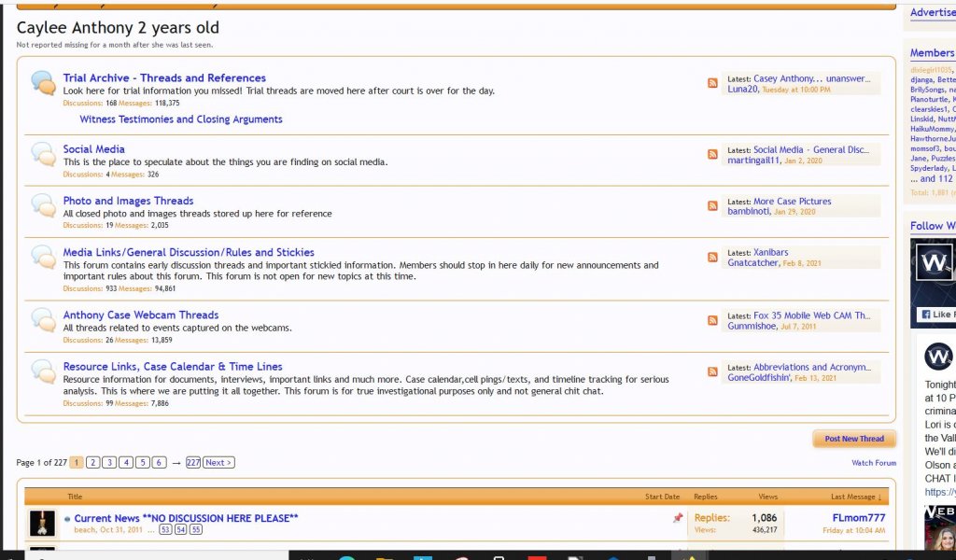Image resolution: width=956 pixels, height=560 pixels.
Task: Open page 55 of Current News thread
Action: click(x=196, y=530)
